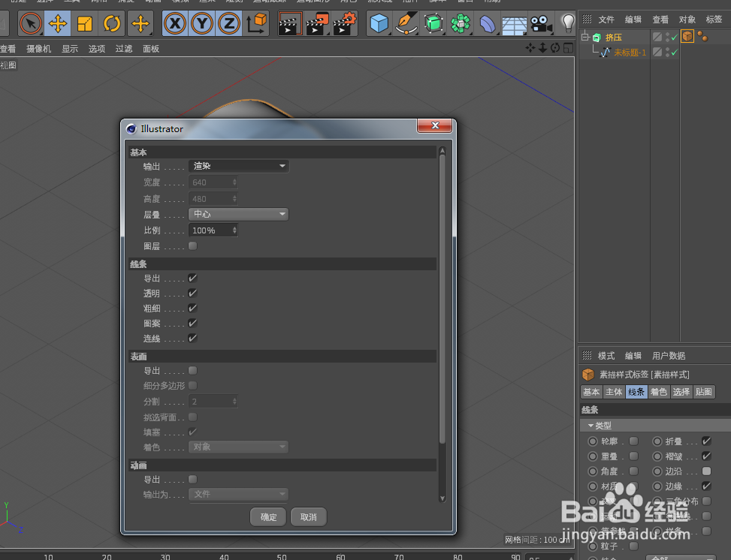This screenshot has width=731, height=560.
Task: Activate the Move tool in toolbar
Action: coord(58,23)
